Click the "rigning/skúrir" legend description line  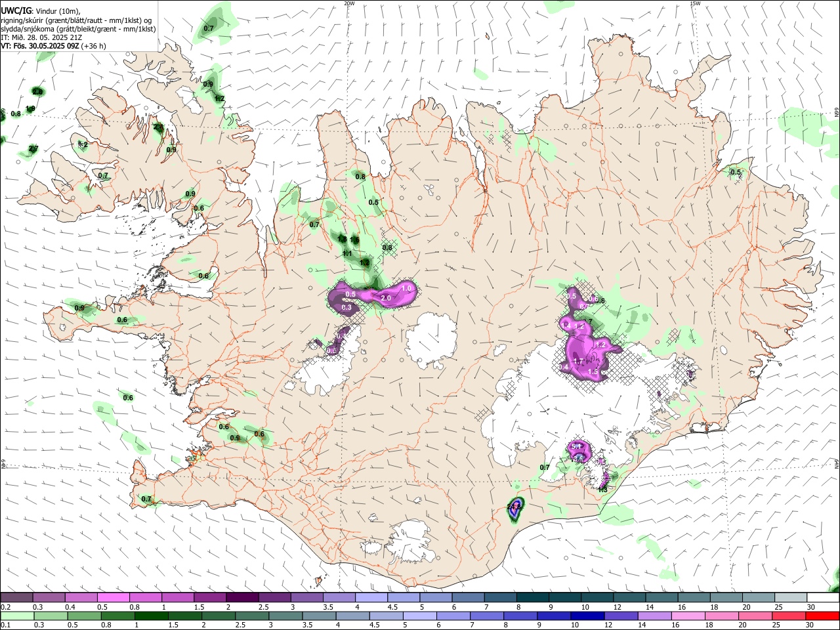click(x=77, y=20)
